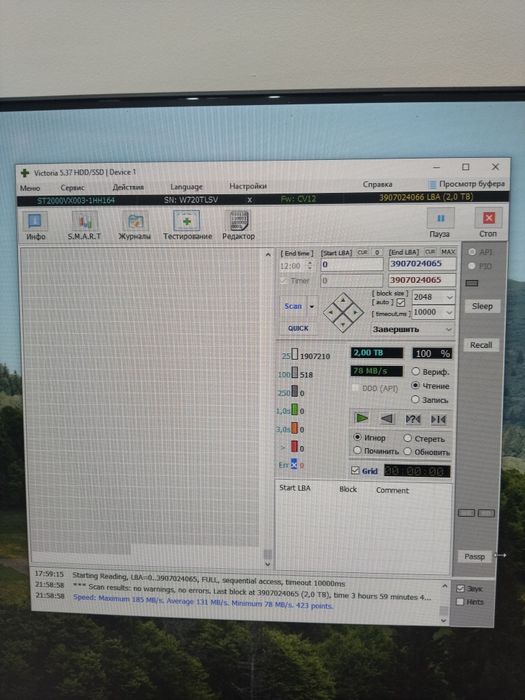
Task: Click the left arrow of navigation diamond
Action: pyautogui.click(x=330, y=312)
